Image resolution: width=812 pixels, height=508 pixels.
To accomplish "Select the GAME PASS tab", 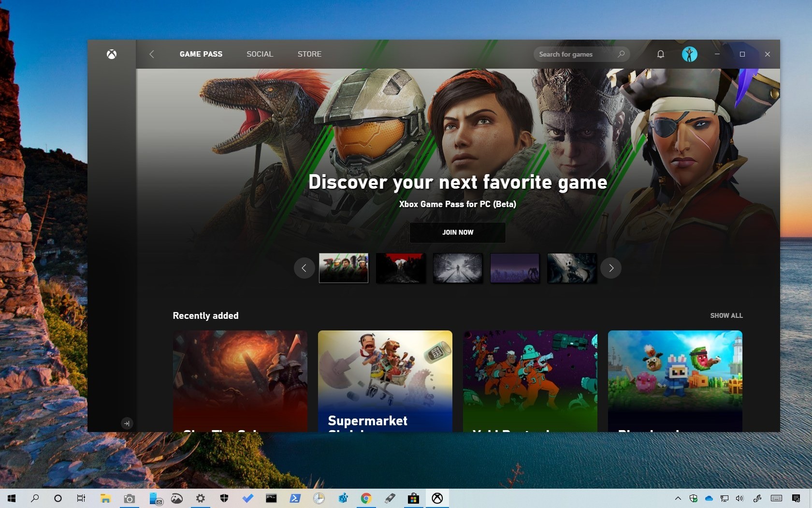I will [x=201, y=54].
